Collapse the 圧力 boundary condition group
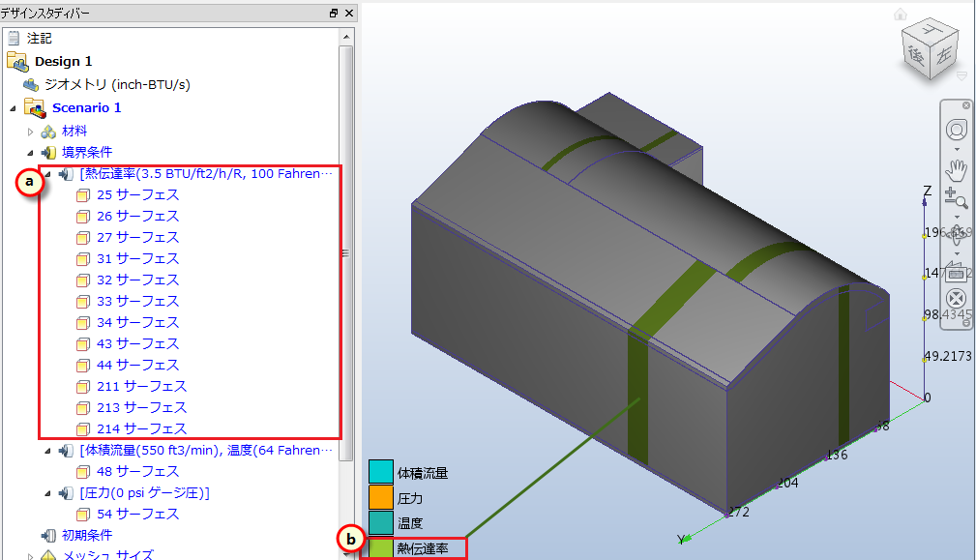Viewport: 976px width, 560px height. (x=47, y=494)
